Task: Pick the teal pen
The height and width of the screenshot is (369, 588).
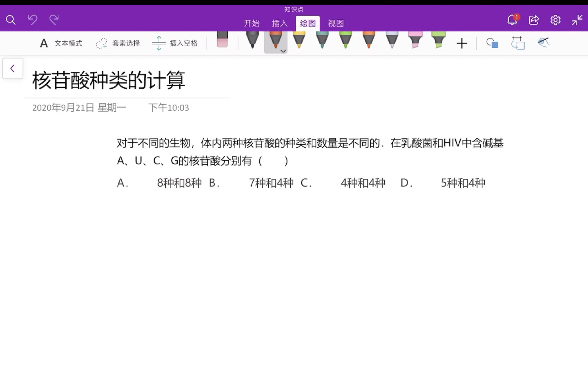Action: tap(322, 40)
